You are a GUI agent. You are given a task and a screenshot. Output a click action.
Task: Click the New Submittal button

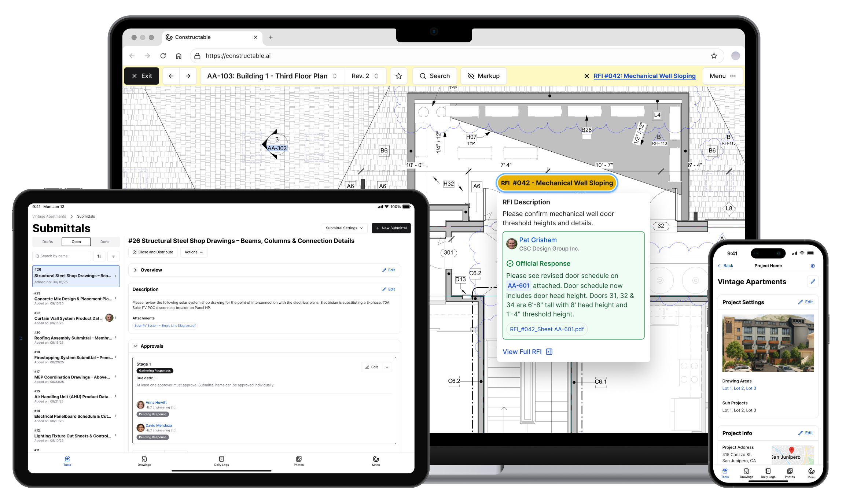point(391,228)
